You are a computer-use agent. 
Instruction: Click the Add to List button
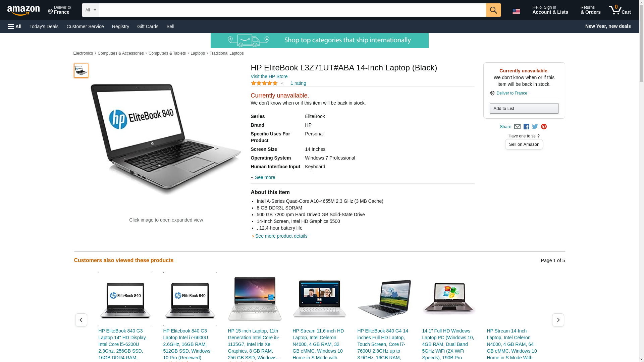[x=524, y=109]
